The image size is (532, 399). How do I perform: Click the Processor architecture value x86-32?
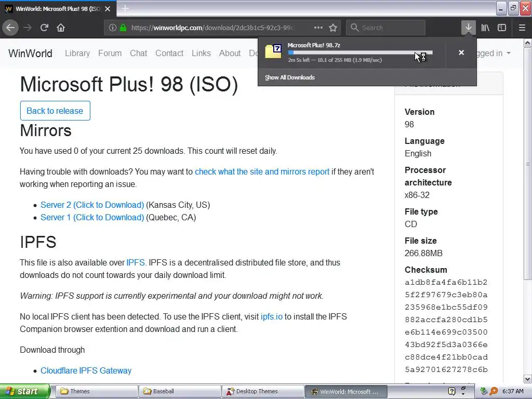[417, 195]
